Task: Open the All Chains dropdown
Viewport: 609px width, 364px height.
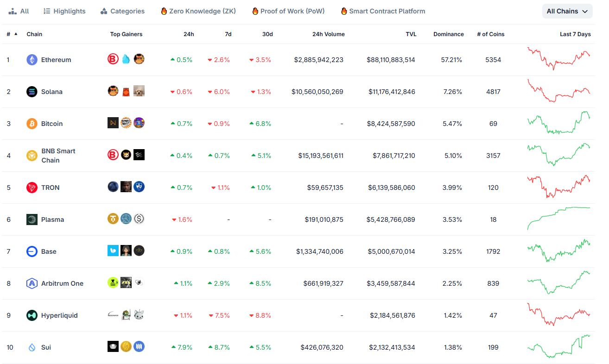Action: [567, 11]
